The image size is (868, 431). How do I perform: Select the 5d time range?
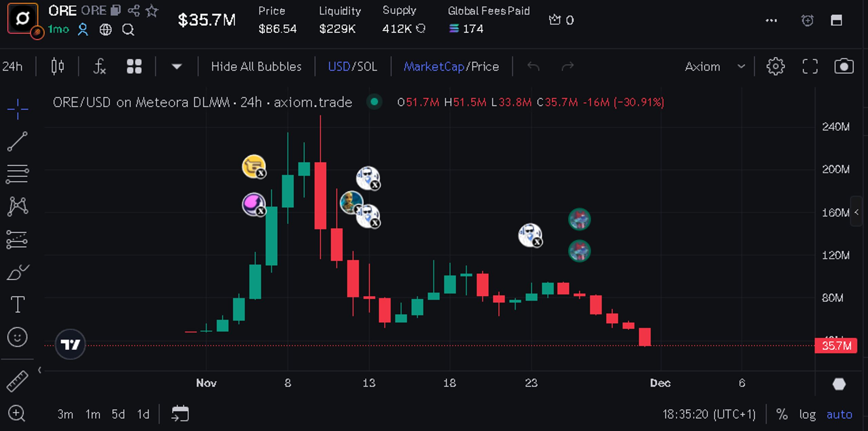tap(118, 414)
